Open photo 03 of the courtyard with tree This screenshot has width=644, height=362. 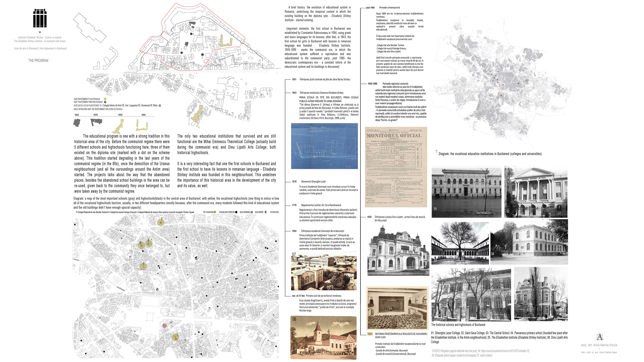[x=460, y=243]
